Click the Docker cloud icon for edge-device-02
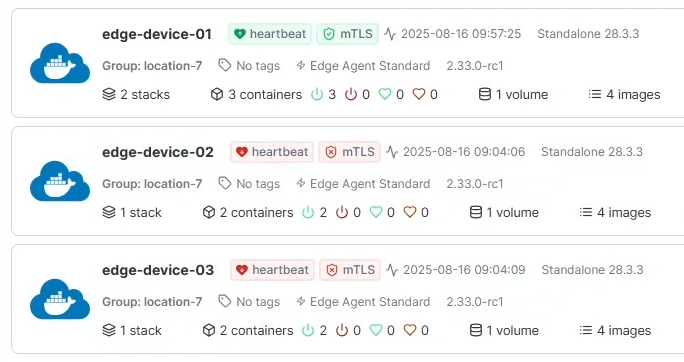Viewport: 684px width, 362px height. 60,181
